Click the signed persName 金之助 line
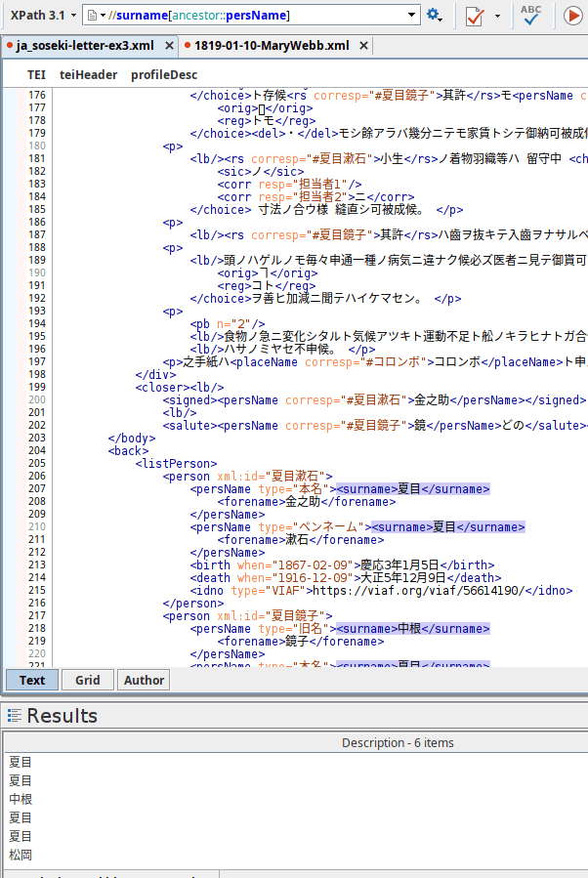 pyautogui.click(x=374, y=400)
